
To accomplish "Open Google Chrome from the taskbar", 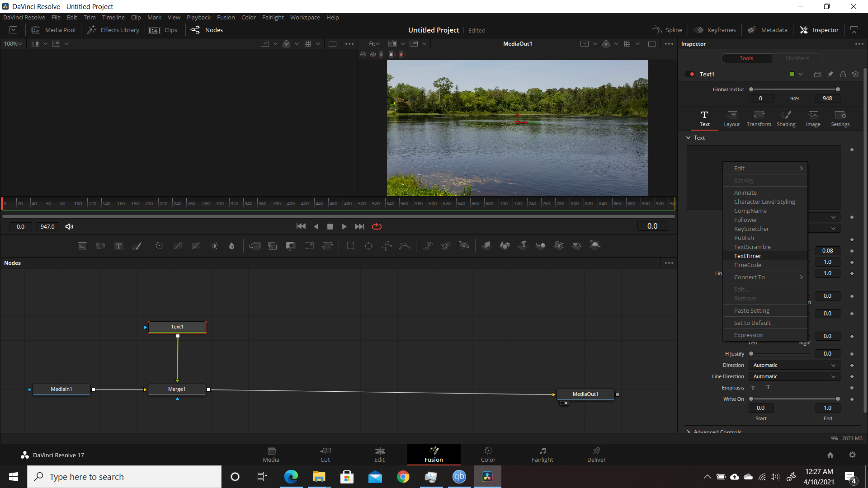I will (403, 477).
